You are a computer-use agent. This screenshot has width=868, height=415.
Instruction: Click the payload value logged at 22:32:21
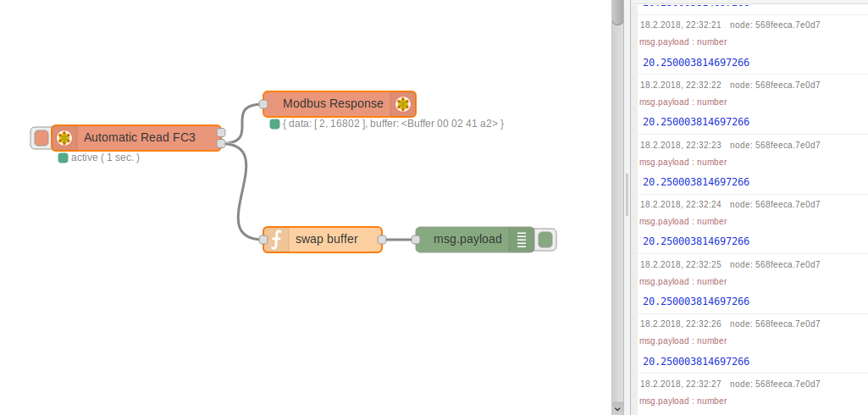pyautogui.click(x=696, y=63)
